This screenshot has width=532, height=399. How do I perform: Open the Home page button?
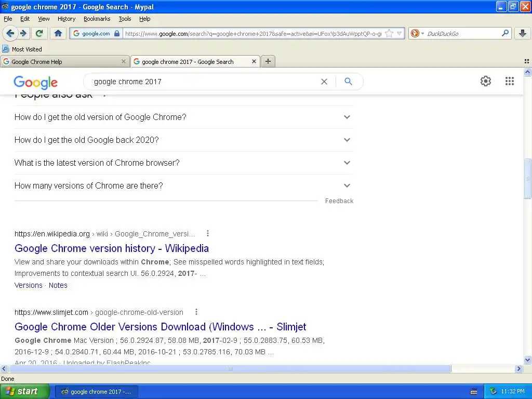[58, 33]
